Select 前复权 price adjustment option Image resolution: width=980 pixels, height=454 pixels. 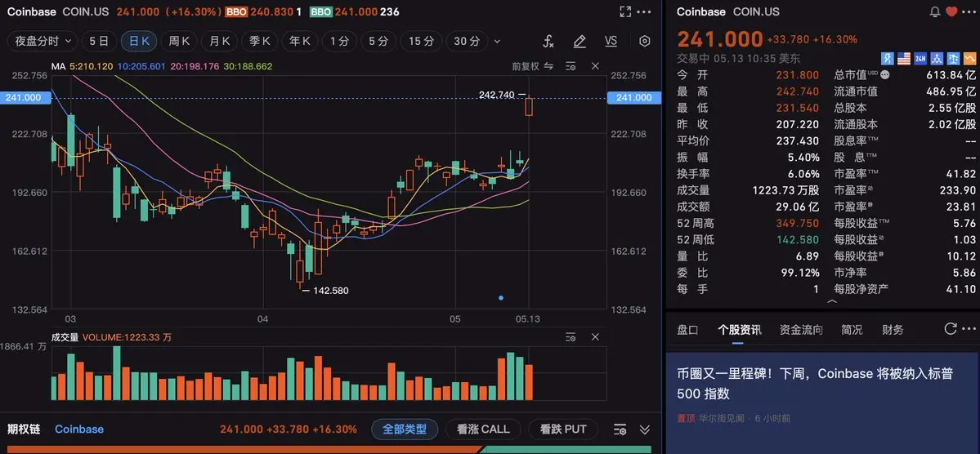[x=525, y=66]
